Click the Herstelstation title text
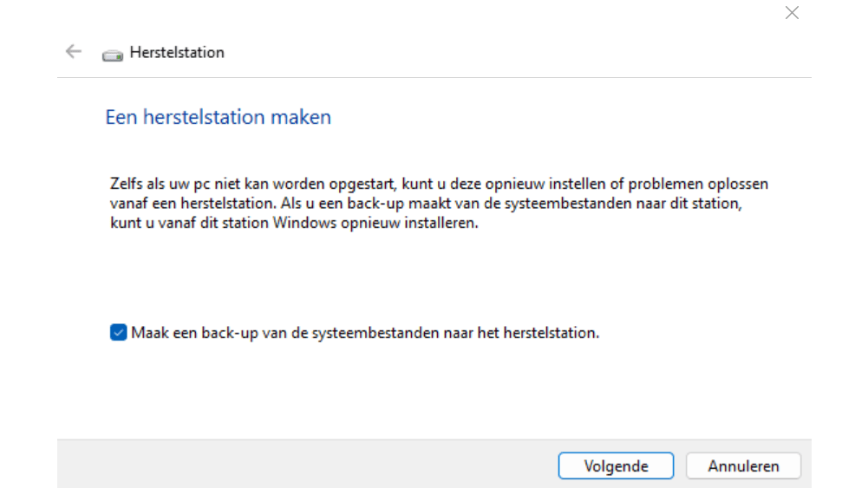The height and width of the screenshot is (488, 868). (177, 52)
